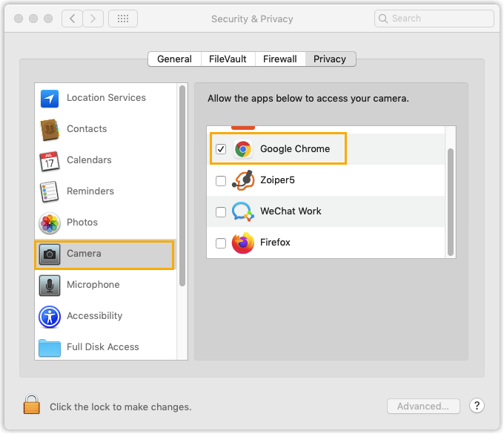Click the Reminders list icon

tap(49, 191)
